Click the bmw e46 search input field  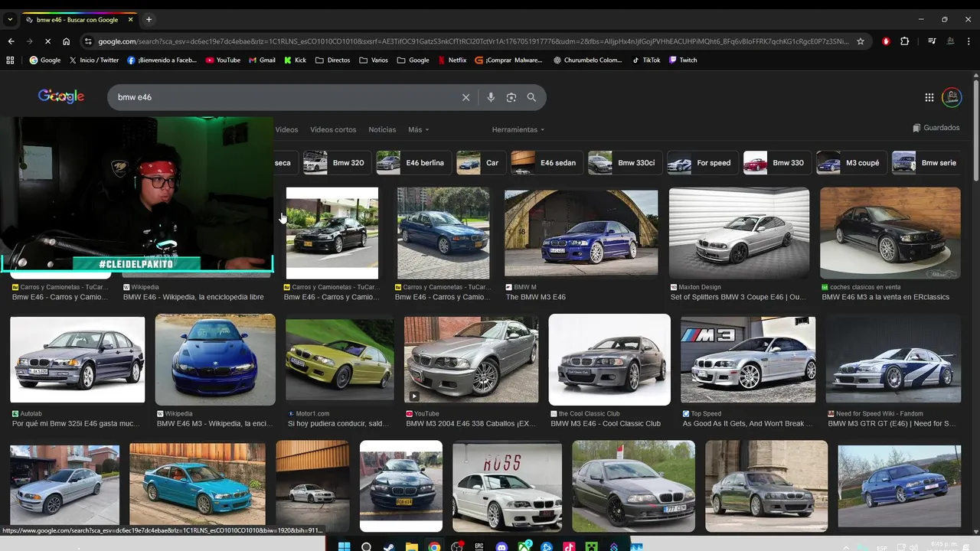(283, 97)
